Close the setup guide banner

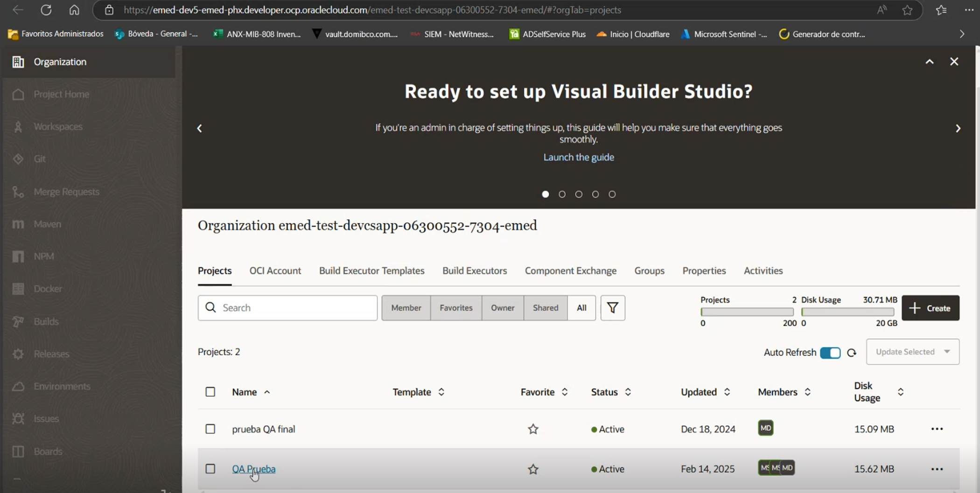(954, 62)
